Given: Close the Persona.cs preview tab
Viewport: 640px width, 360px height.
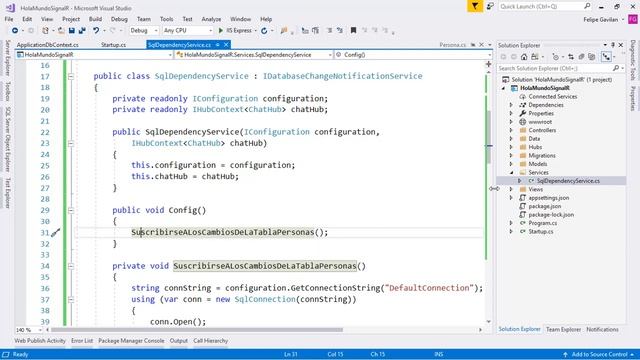Looking at the screenshot, I should click(481, 45).
